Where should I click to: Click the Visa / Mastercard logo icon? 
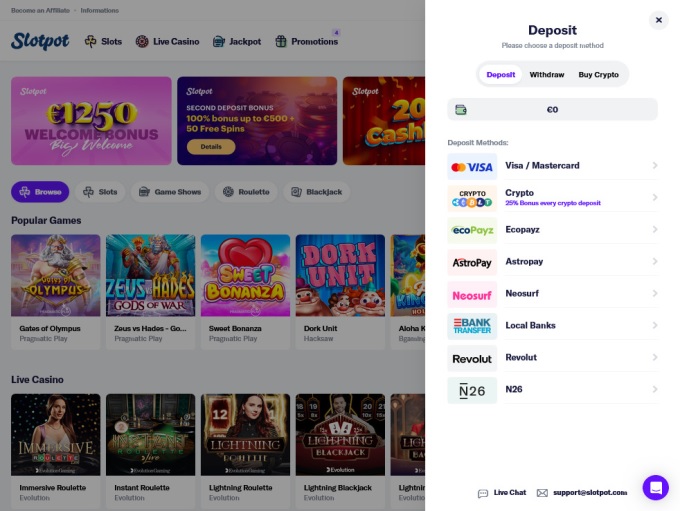click(472, 167)
